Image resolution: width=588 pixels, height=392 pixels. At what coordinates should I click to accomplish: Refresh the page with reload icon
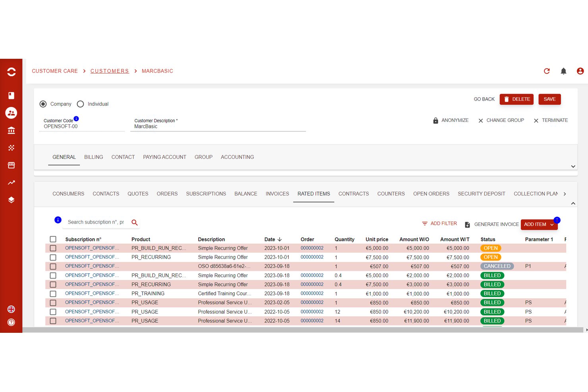click(x=547, y=71)
